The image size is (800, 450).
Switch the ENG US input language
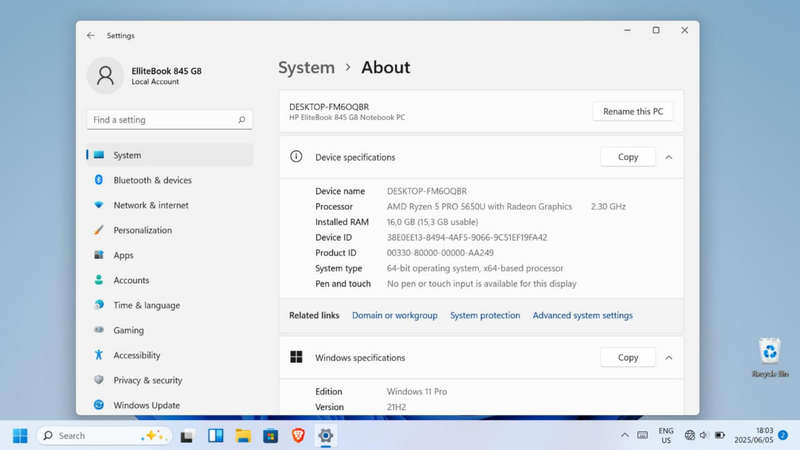point(666,436)
